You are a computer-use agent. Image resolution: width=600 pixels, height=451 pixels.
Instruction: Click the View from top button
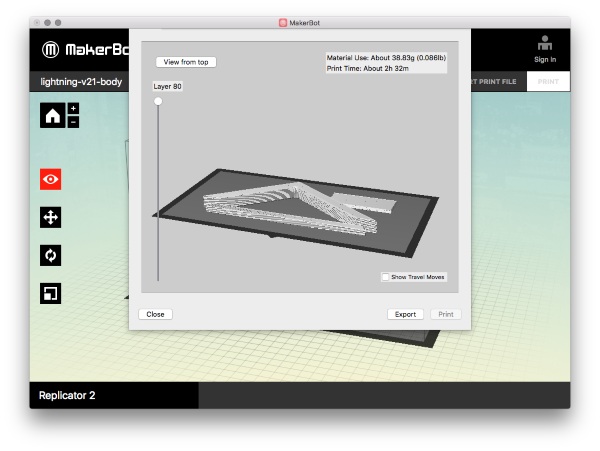(186, 62)
